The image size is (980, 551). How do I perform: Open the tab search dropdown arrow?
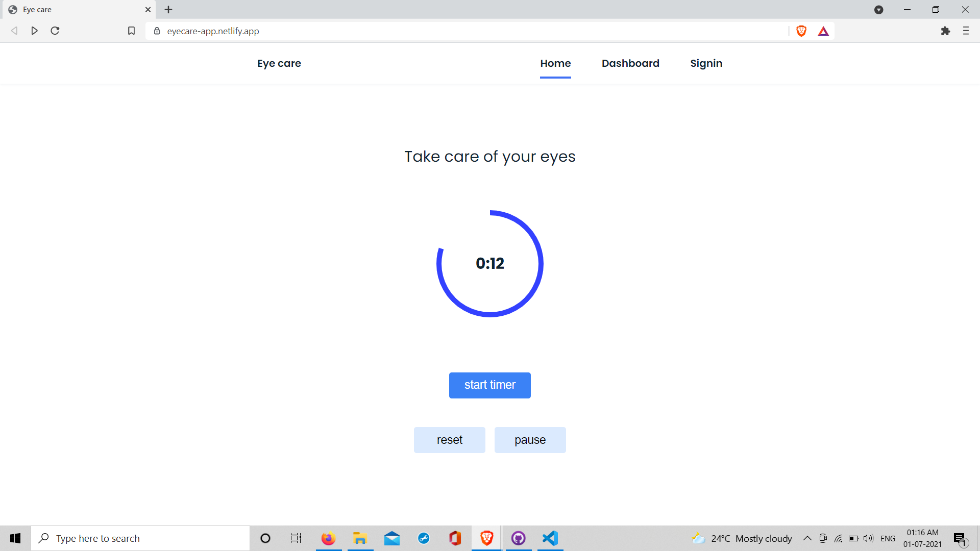click(x=879, y=10)
